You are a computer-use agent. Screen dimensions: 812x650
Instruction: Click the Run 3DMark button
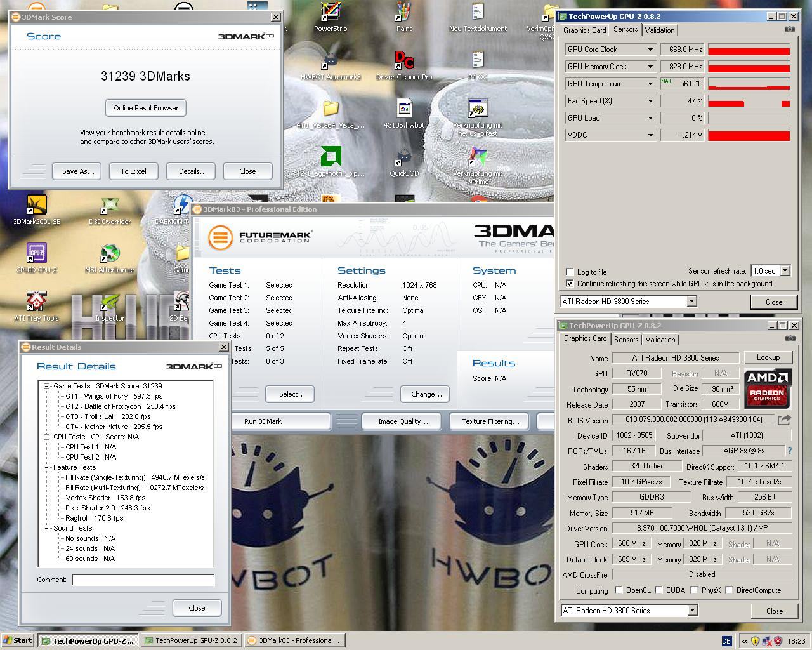pyautogui.click(x=263, y=421)
